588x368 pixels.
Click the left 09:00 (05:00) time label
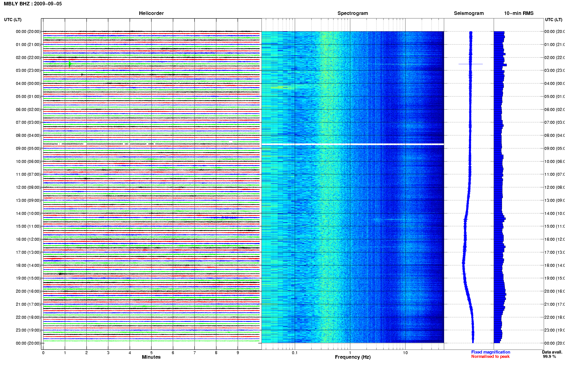[28, 148]
